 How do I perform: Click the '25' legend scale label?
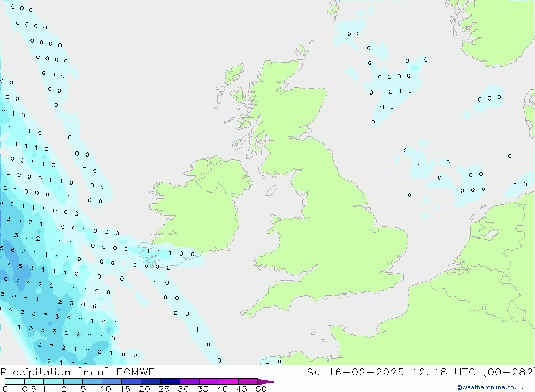(164, 389)
